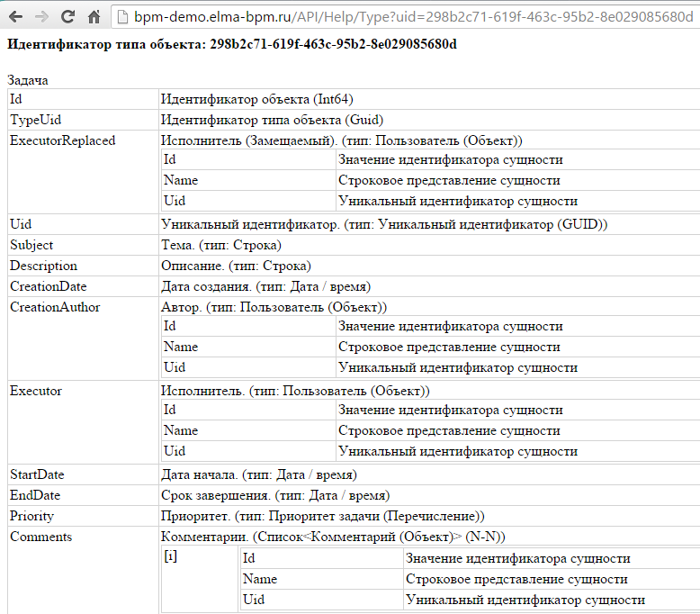The image size is (700, 614).
Task: Go to the browser home page icon
Action: coord(94,16)
